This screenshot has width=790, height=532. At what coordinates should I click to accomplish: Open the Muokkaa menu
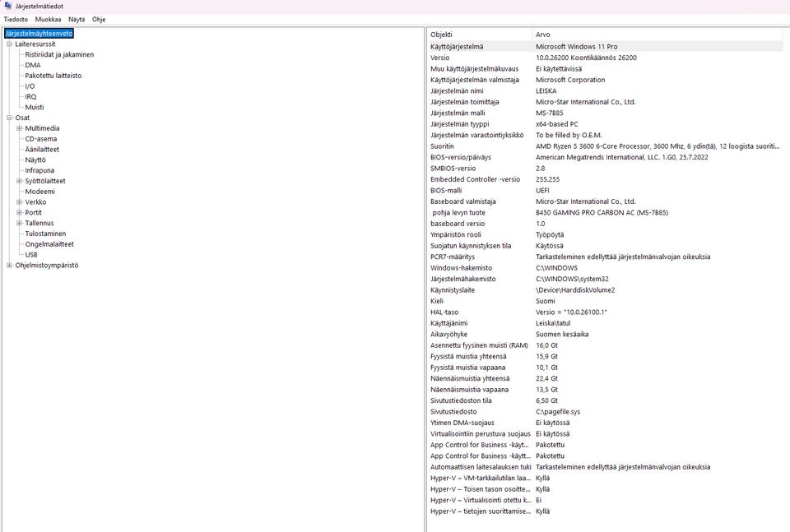coord(48,19)
